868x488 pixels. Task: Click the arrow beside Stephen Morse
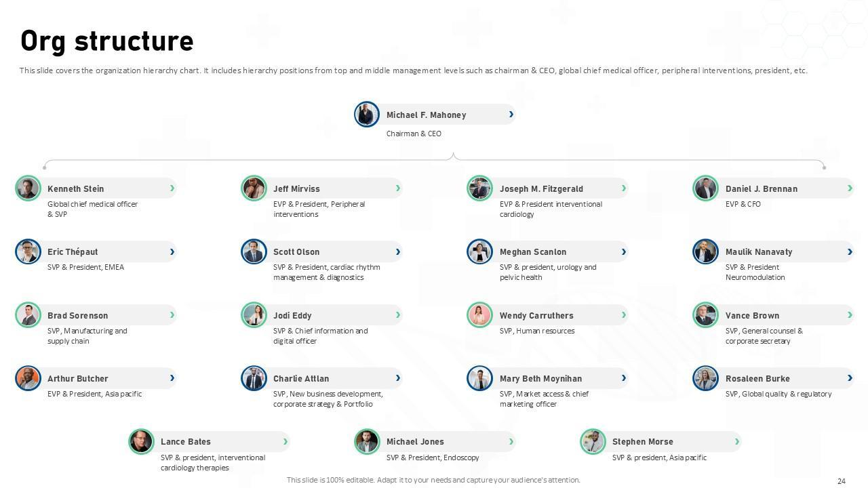pos(737,441)
